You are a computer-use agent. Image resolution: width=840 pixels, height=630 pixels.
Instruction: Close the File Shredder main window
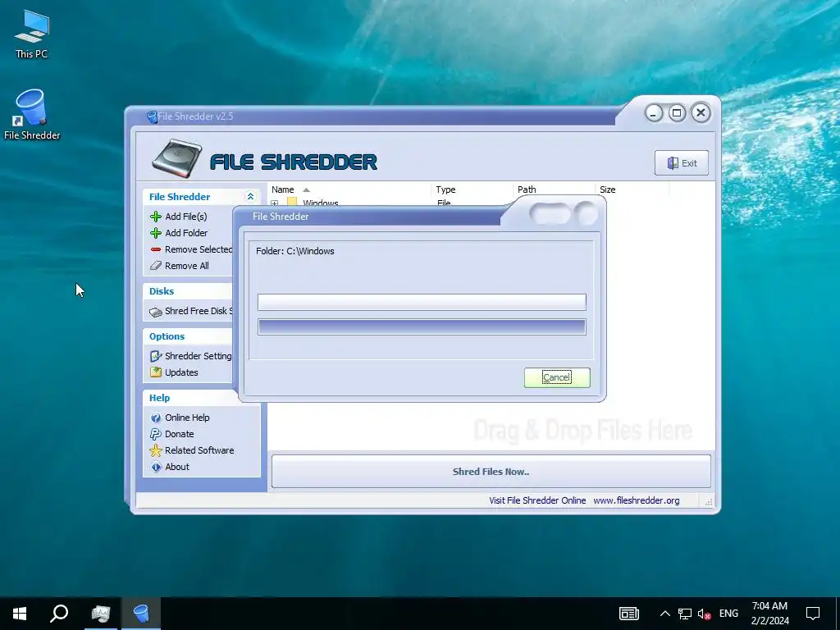701,112
